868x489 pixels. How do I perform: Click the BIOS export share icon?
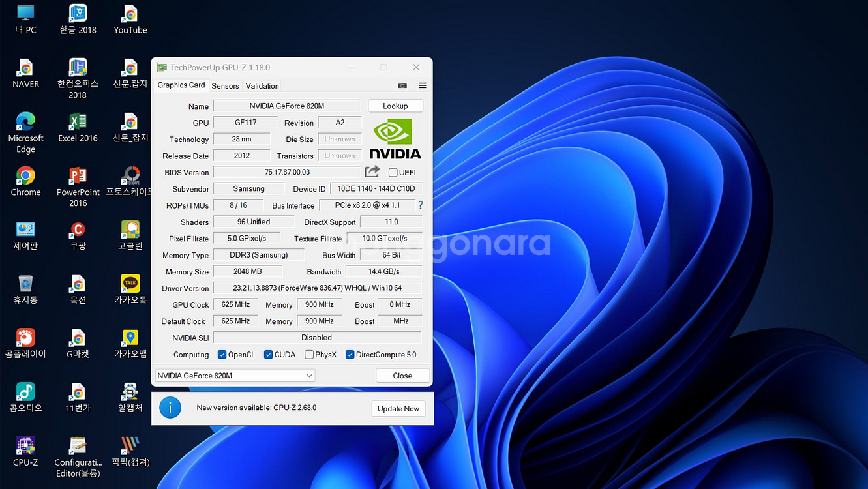point(372,171)
